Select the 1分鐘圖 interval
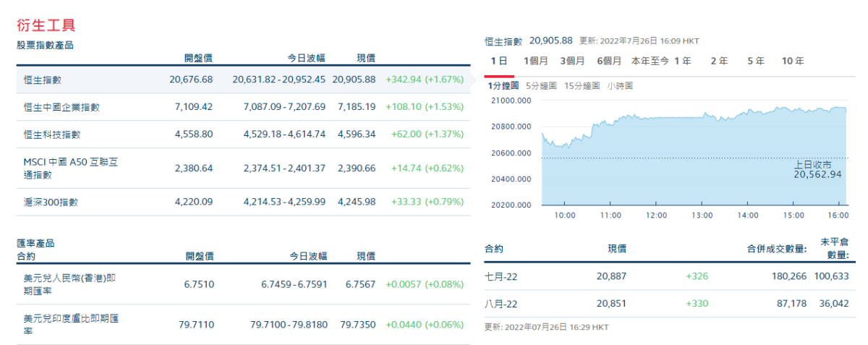Image resolution: width=868 pixels, height=345 pixels. click(503, 85)
